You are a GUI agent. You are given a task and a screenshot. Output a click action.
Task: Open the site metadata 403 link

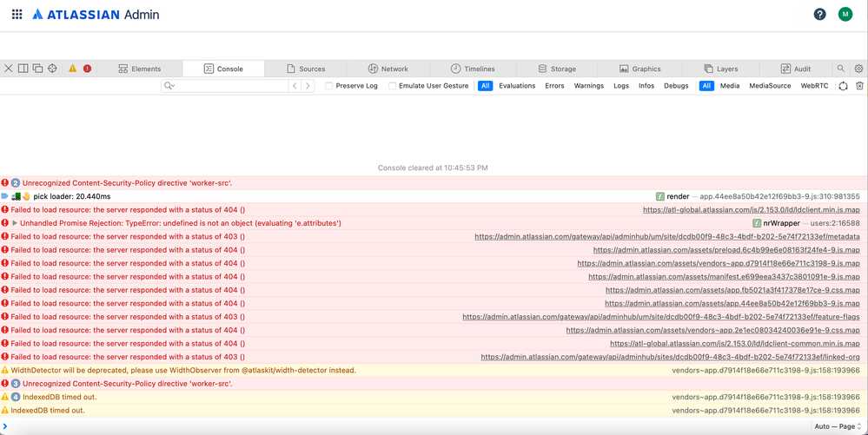click(x=667, y=236)
